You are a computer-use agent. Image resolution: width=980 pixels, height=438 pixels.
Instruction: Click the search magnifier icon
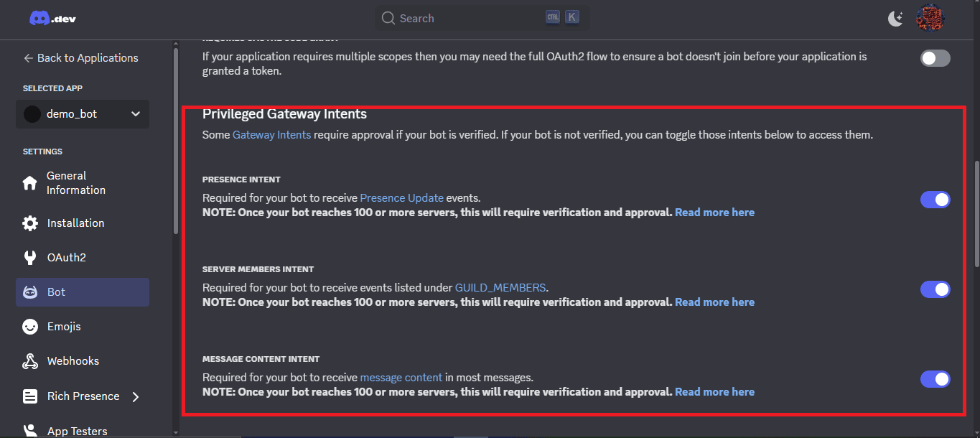pyautogui.click(x=388, y=18)
